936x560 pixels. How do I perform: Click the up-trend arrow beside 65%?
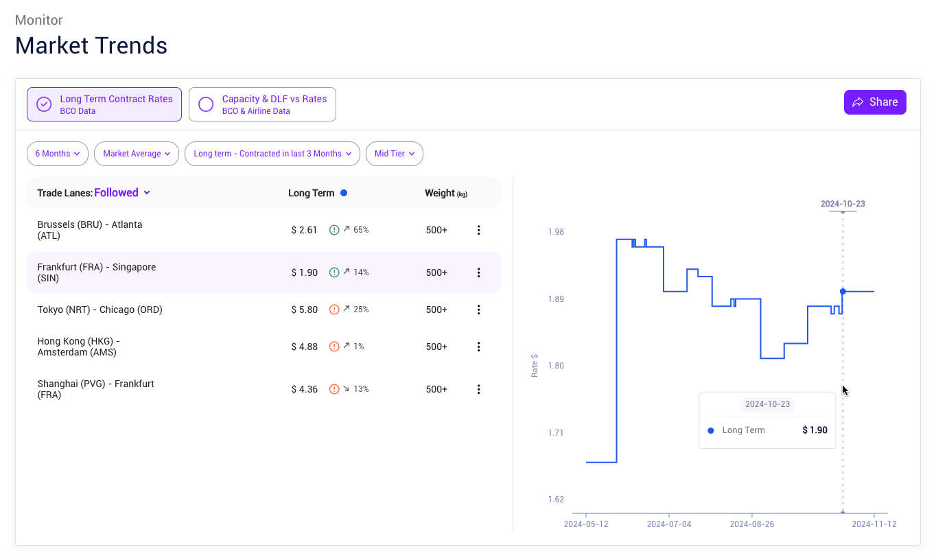click(347, 230)
